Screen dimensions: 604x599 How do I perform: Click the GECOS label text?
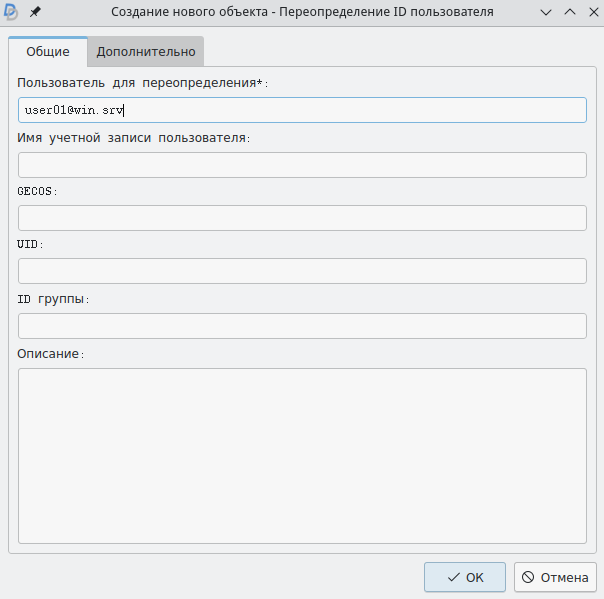pos(38,191)
